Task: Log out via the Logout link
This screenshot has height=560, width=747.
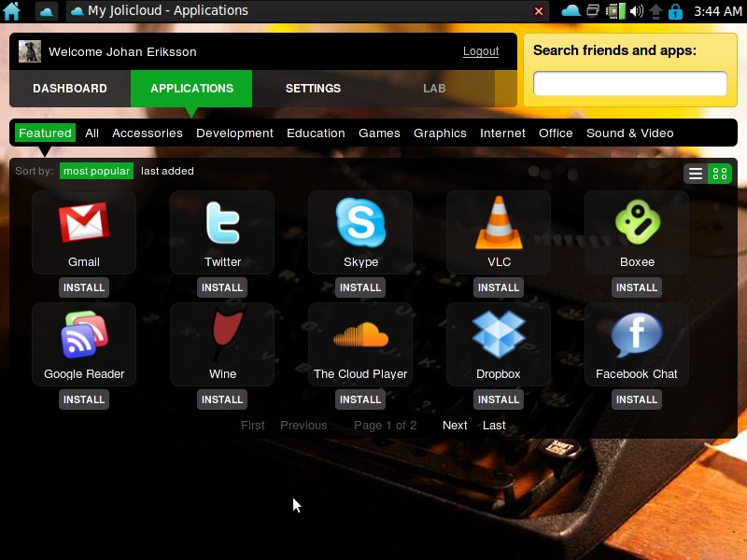Action: [x=481, y=51]
